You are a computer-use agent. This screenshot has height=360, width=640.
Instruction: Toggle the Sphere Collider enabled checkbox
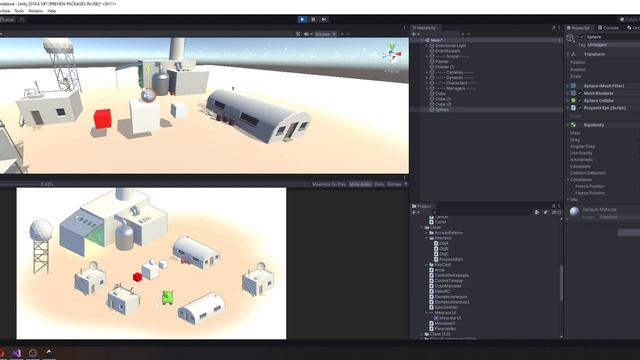tap(580, 100)
